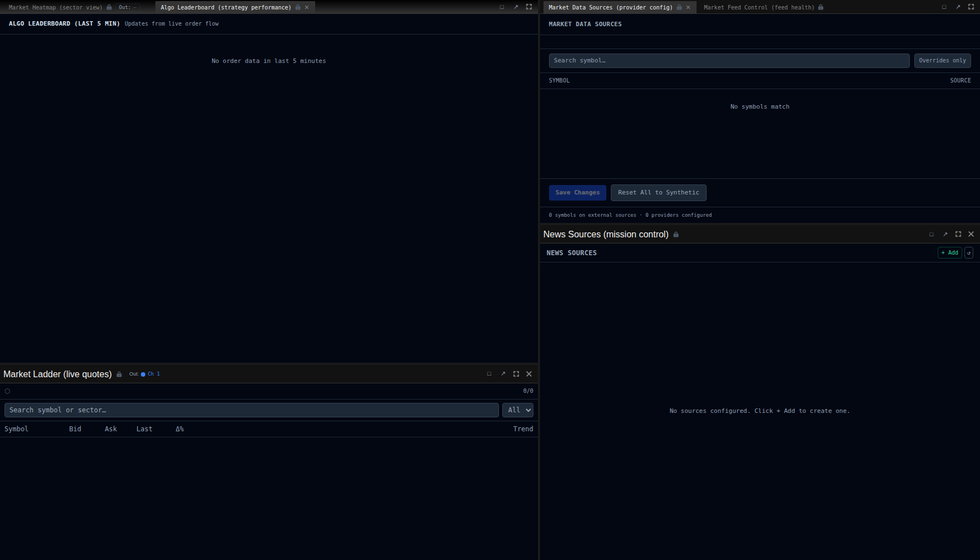
Task: Sort Market Ladder by Bid column
Action: (75, 429)
